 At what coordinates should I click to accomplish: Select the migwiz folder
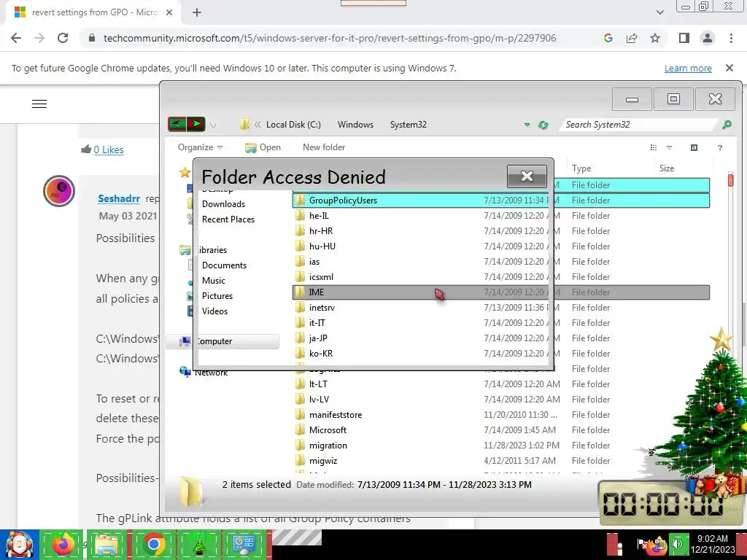pyautogui.click(x=501, y=461)
